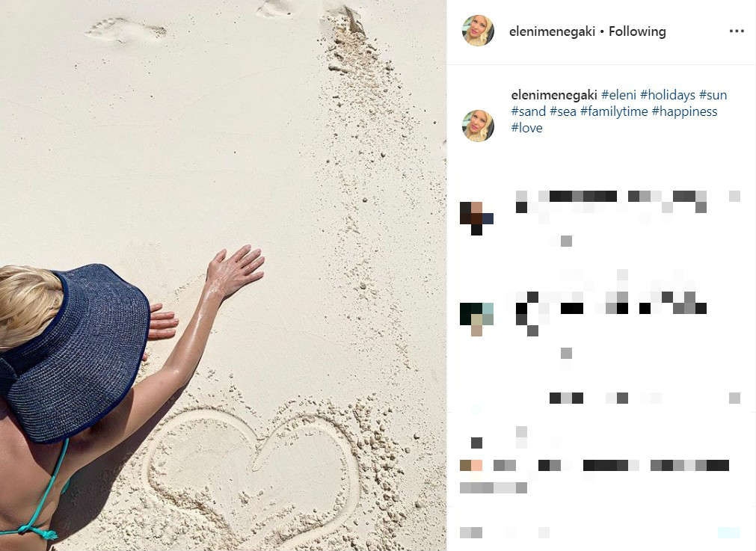Click the beach heart photo
756x551 pixels.
click(224, 275)
